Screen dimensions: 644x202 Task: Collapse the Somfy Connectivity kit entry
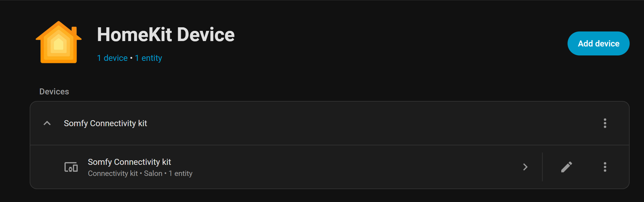(x=47, y=123)
